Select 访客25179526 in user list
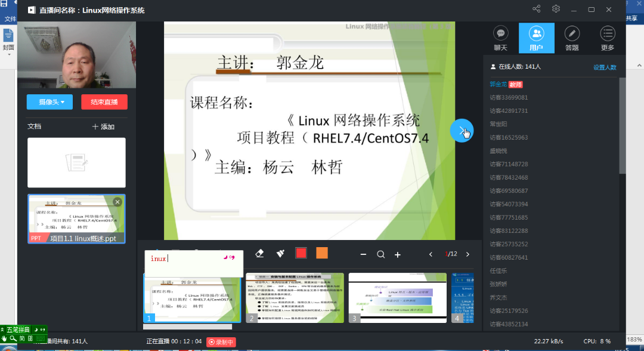The width and height of the screenshot is (644, 351). tap(509, 311)
